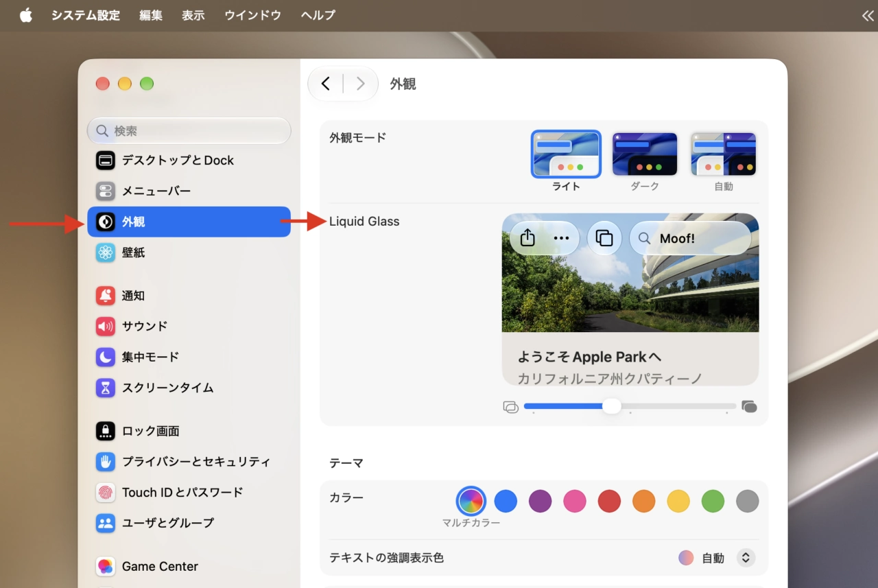
Task: Open Touch IDとパスワード settings icon
Action: point(105,492)
